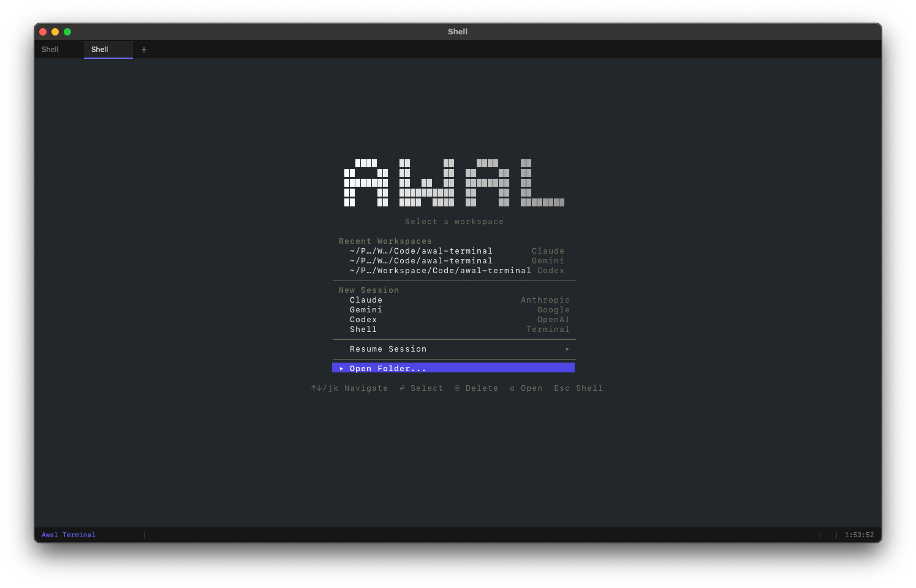This screenshot has height=588, width=916.
Task: Click the Awal Terminal status bar label
Action: click(69, 535)
